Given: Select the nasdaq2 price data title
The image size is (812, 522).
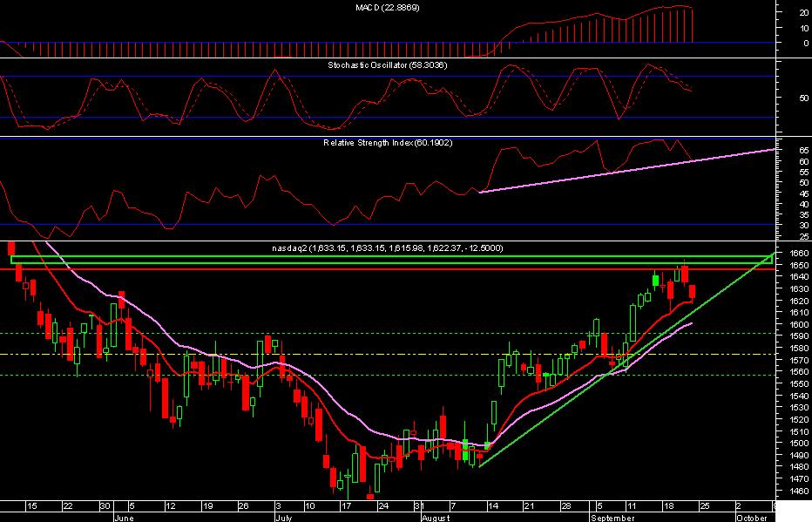Looking at the screenshot, I should point(388,248).
